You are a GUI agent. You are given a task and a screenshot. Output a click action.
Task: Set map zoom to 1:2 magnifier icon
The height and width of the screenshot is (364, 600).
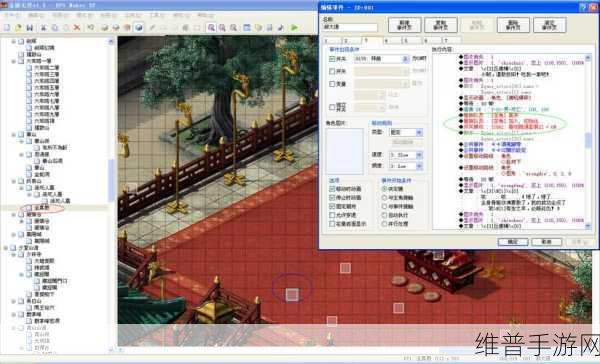click(x=222, y=28)
